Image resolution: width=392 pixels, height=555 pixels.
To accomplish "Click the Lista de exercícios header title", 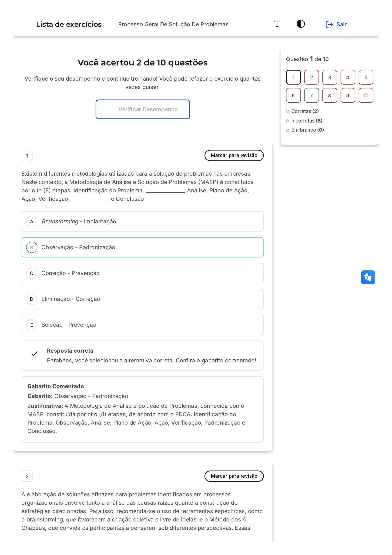I will click(x=69, y=24).
